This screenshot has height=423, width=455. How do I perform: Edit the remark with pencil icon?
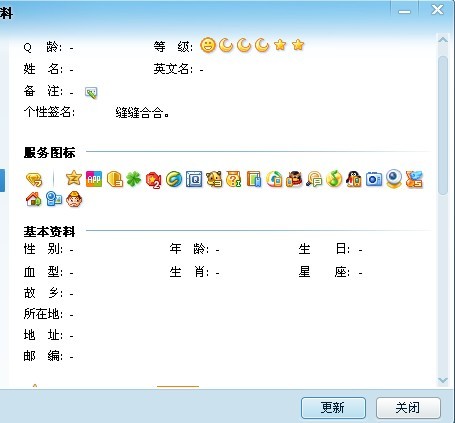click(x=91, y=93)
